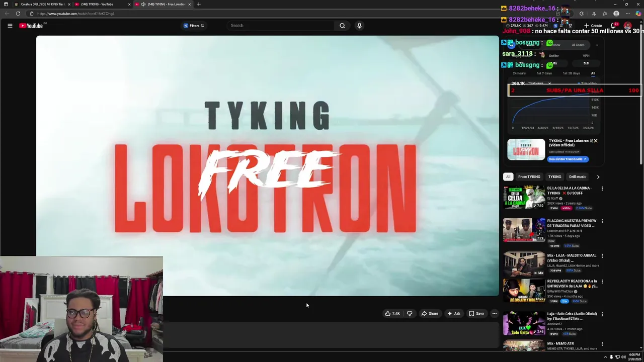Save the video to a playlist

pos(476,314)
